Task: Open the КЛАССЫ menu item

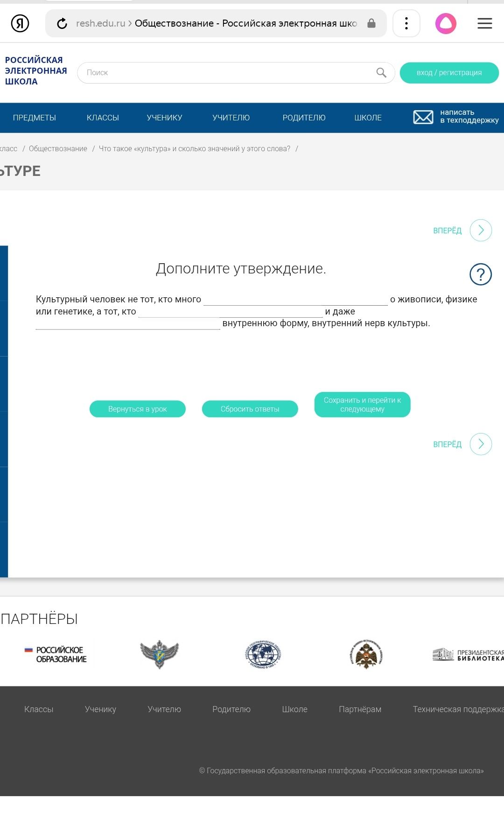Action: pyautogui.click(x=103, y=118)
